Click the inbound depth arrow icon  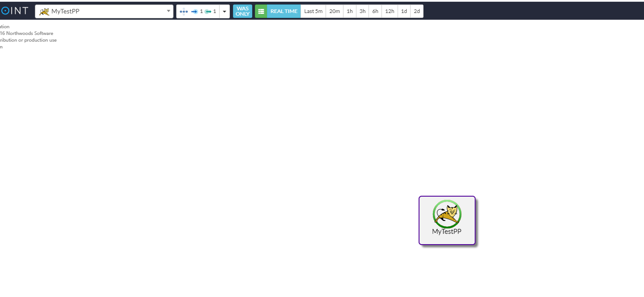tap(194, 12)
